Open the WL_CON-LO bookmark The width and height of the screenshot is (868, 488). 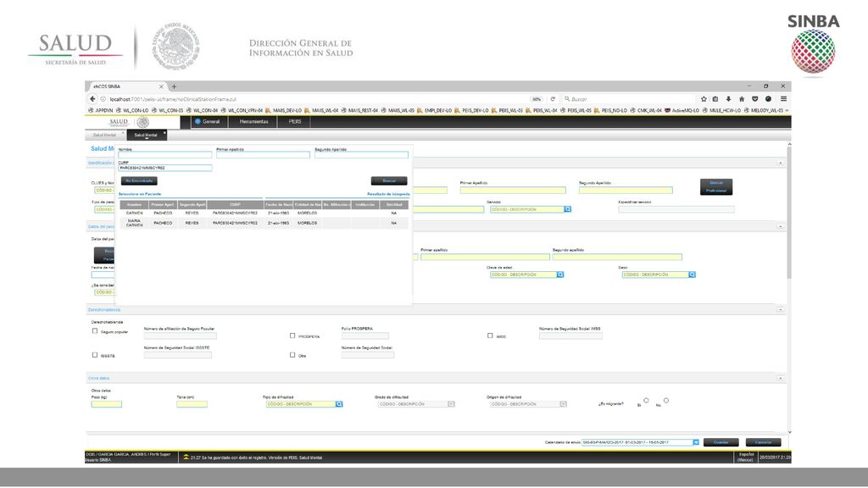tap(131, 111)
